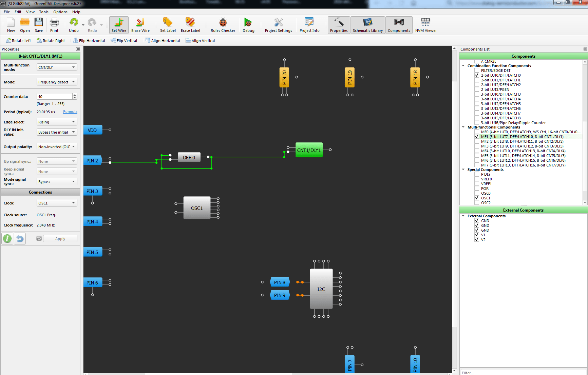
Task: Click the Open project toolbar icon
Action: click(25, 25)
